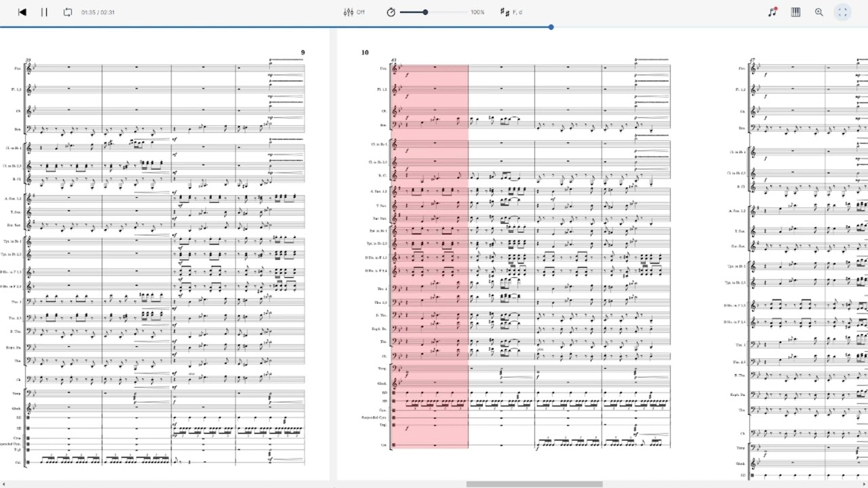Click the zoom magnifier icon
This screenshot has width=868, height=488.
819,12
